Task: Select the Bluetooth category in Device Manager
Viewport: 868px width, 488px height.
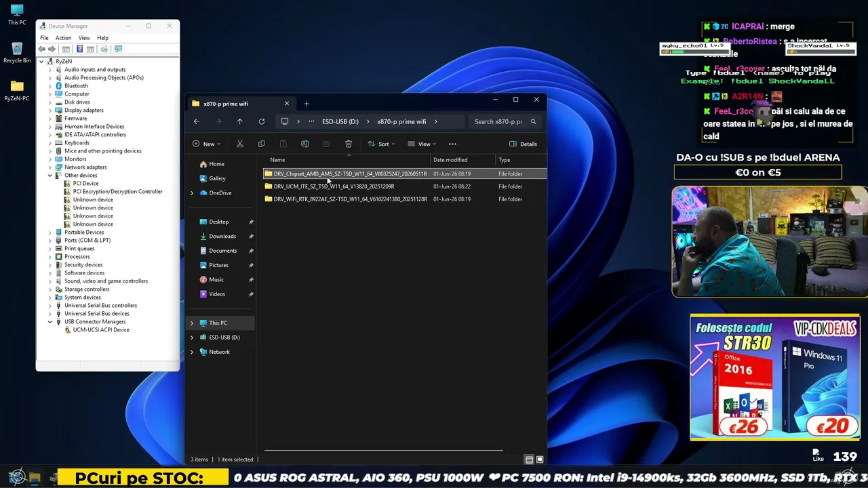Action: tap(76, 86)
